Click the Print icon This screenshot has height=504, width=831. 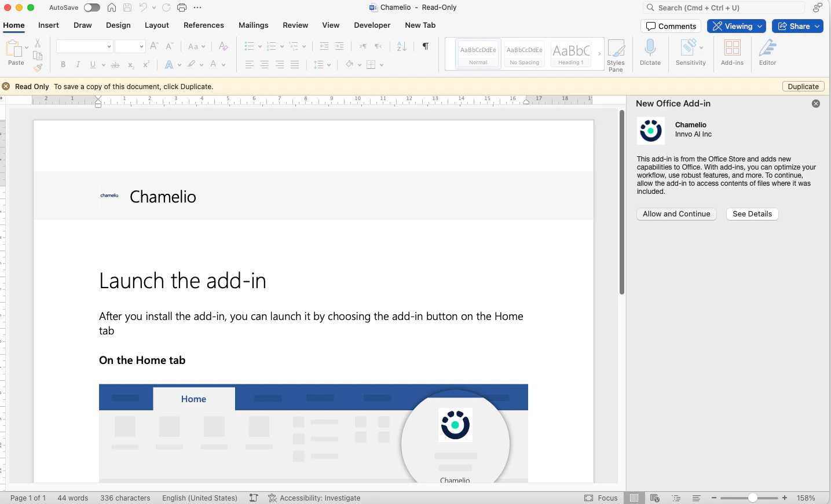[182, 8]
